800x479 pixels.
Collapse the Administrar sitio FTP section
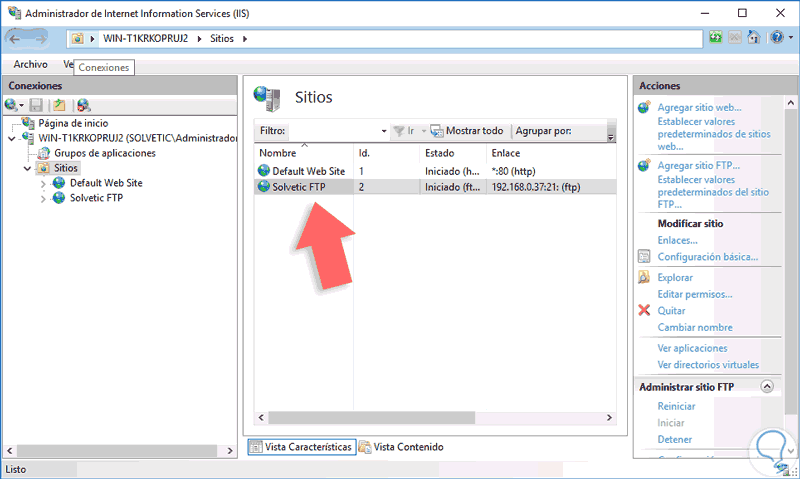tap(767, 387)
